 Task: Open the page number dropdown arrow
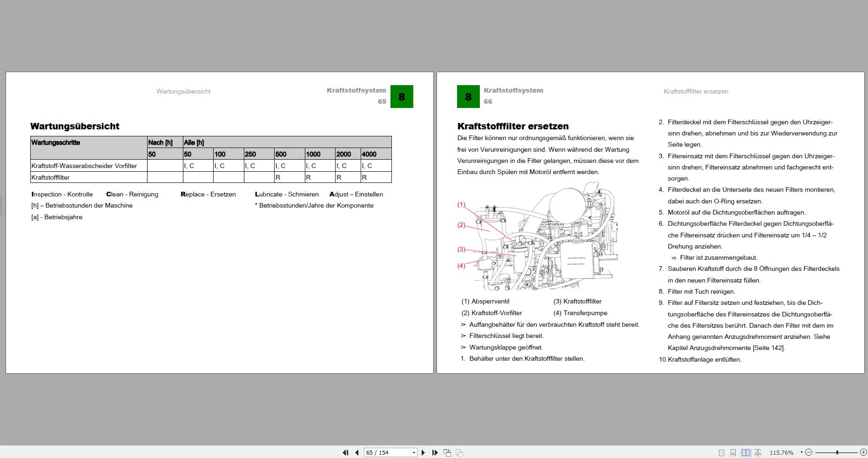414,452
